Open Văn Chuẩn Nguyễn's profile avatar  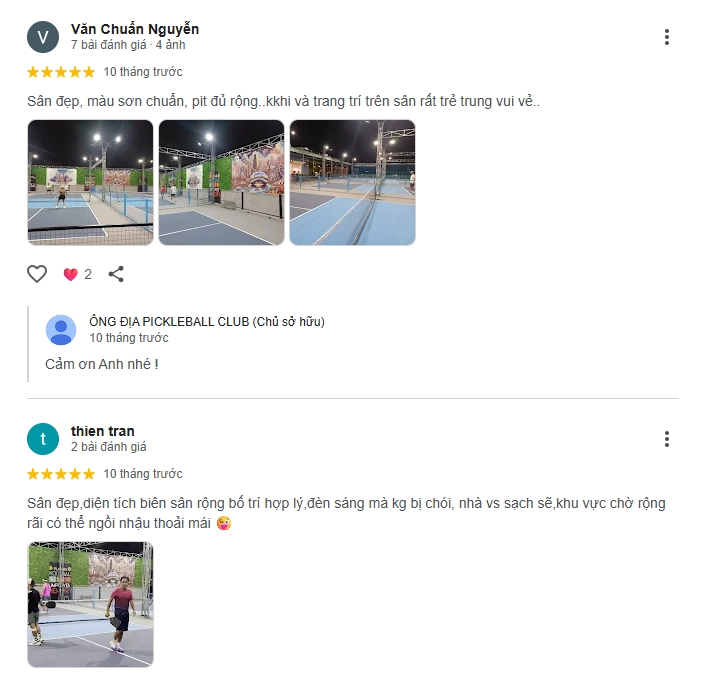(x=43, y=37)
